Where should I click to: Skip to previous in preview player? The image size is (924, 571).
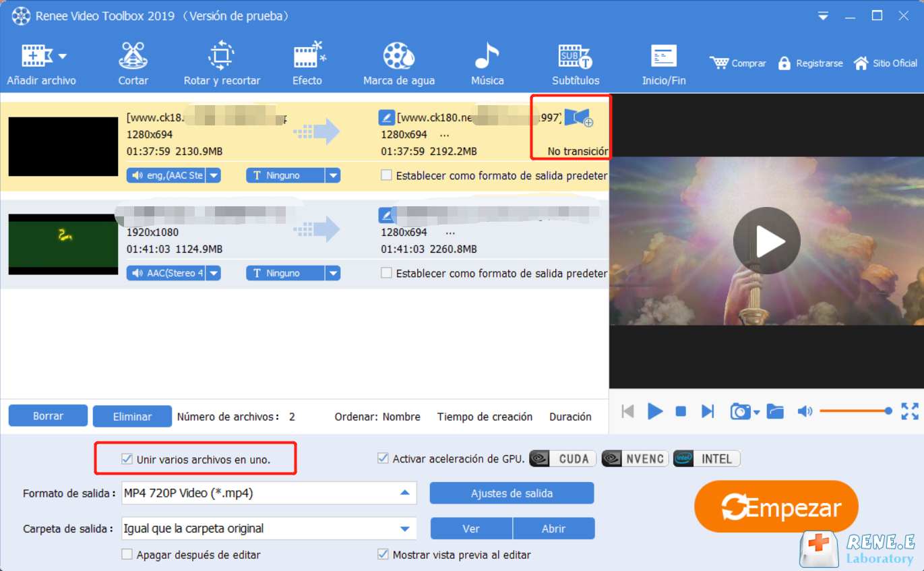coord(627,411)
